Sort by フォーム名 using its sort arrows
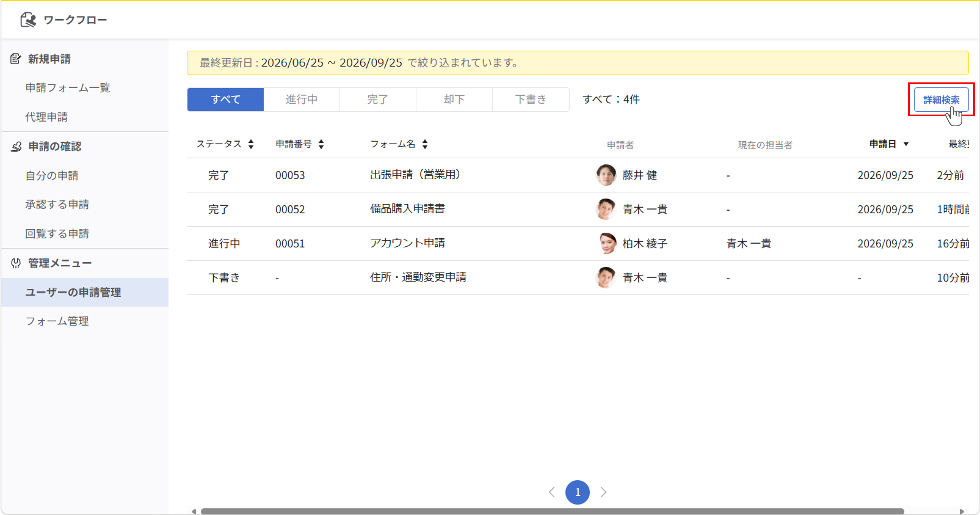This screenshot has width=980, height=515. point(425,144)
